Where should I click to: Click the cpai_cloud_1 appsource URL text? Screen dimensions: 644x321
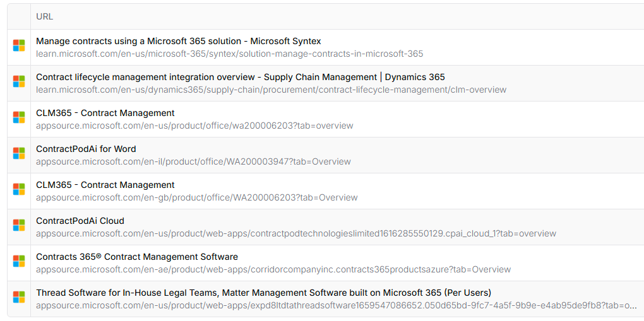(296, 233)
